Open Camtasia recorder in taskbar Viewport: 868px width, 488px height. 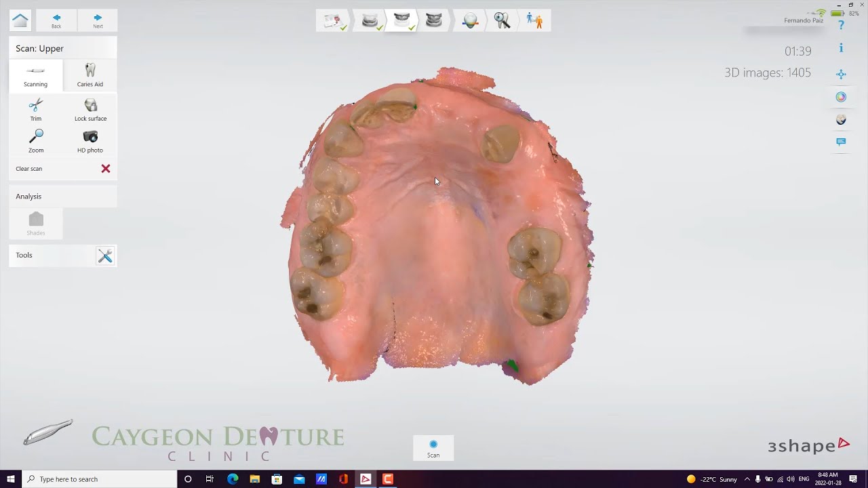click(388, 479)
